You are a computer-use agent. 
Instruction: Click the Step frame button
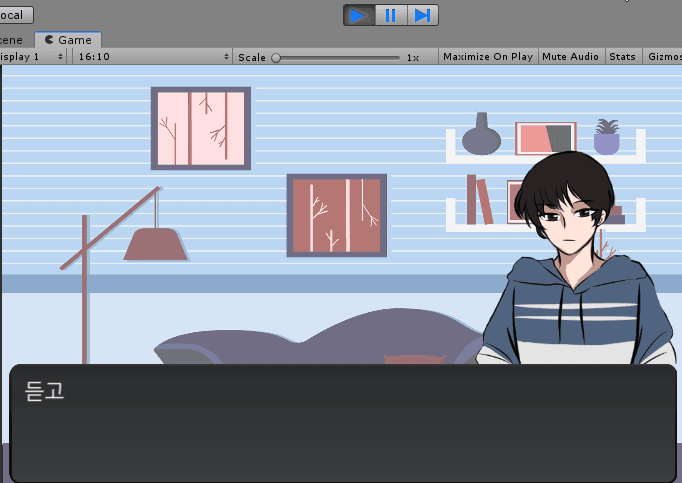coord(423,16)
